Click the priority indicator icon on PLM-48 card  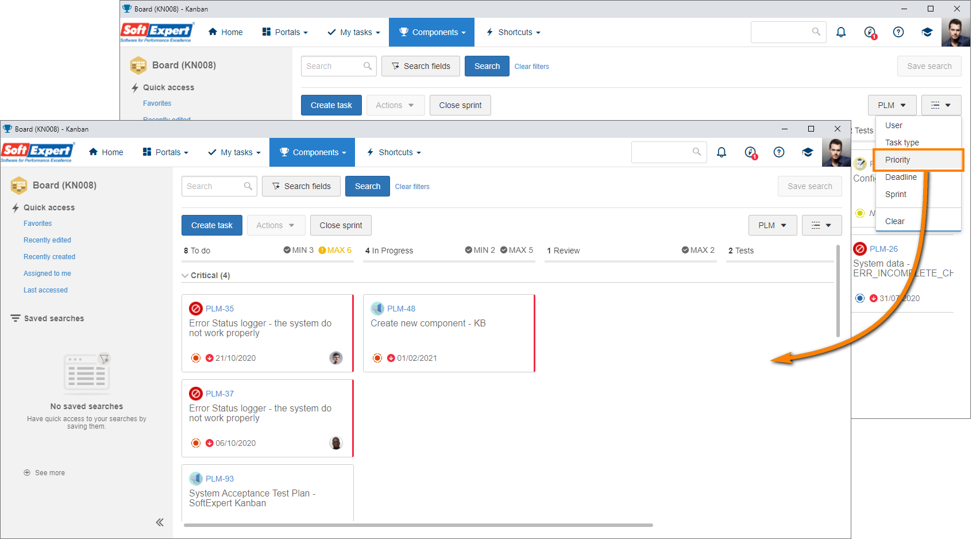tap(377, 358)
